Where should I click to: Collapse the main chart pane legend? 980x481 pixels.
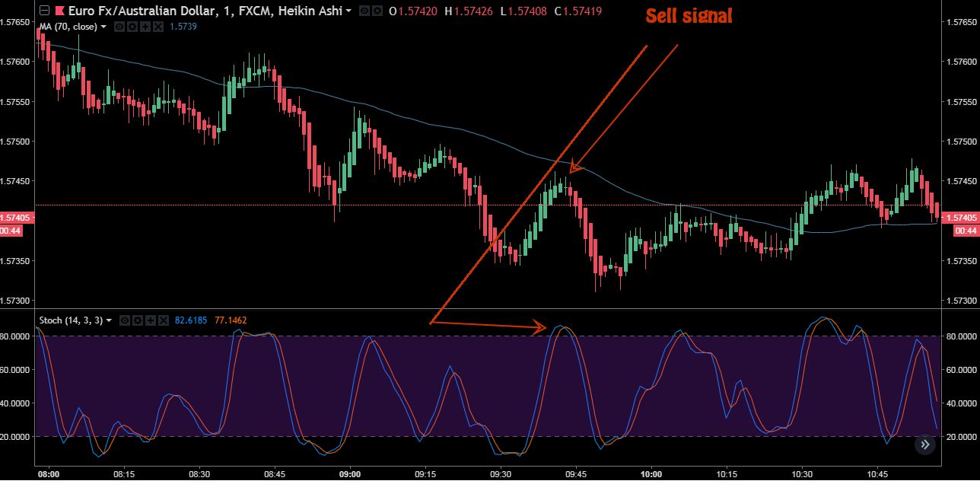tap(44, 11)
